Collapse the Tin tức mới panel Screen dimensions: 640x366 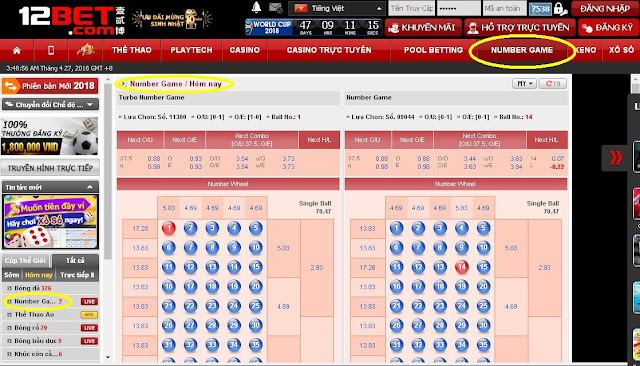tap(50, 187)
